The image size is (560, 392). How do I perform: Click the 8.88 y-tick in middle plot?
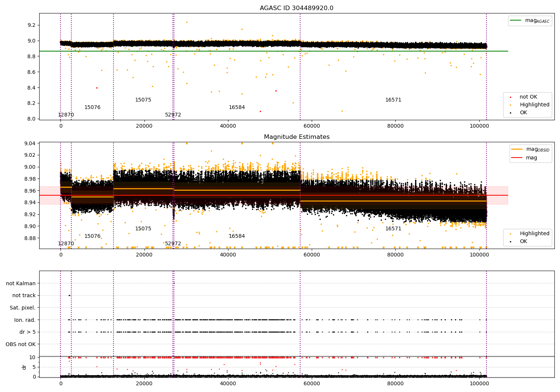30,238
